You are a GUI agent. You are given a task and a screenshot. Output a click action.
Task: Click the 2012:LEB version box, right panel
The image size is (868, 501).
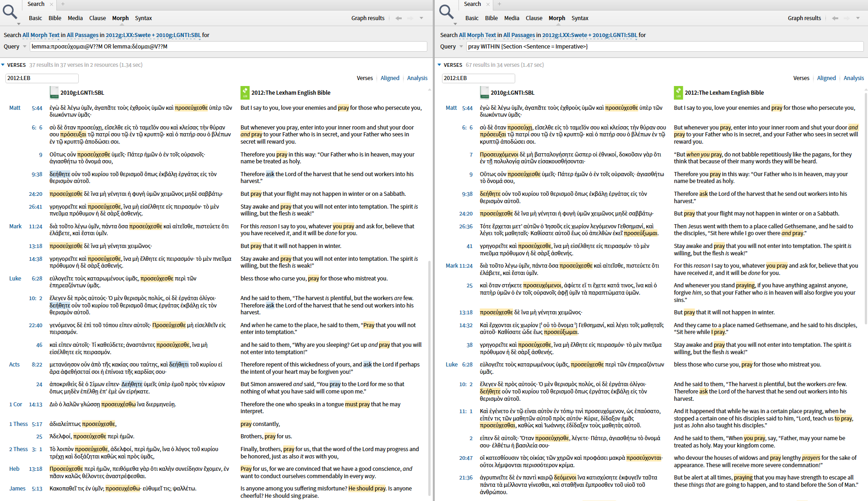(x=479, y=78)
